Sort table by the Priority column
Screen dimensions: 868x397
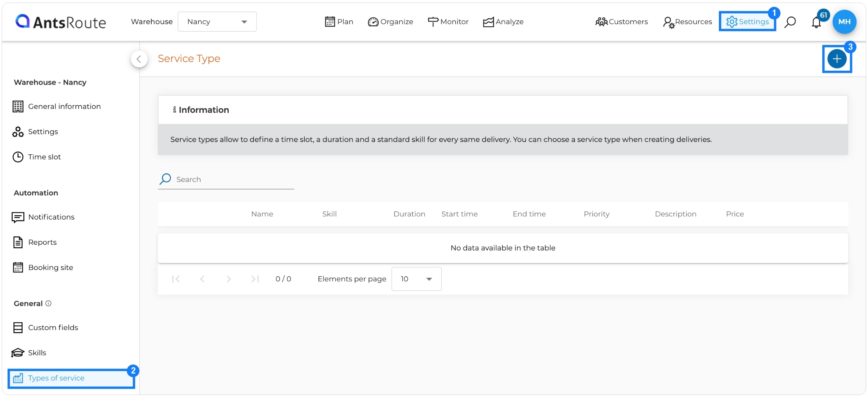pyautogui.click(x=596, y=214)
